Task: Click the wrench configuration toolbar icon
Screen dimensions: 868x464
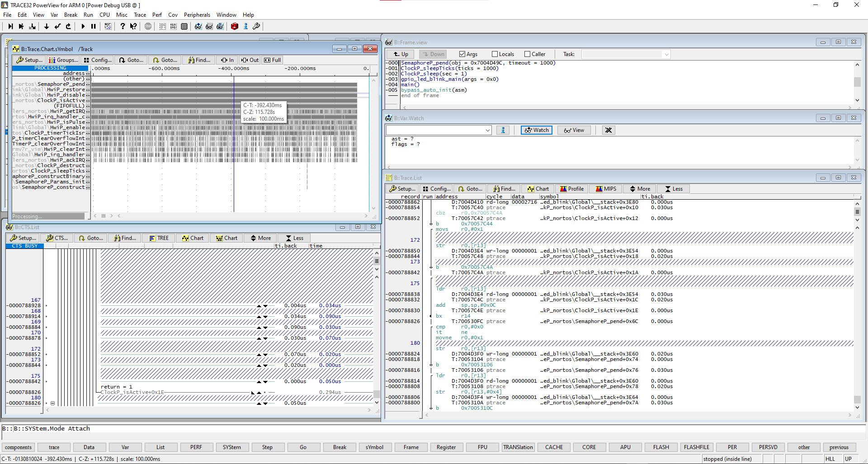Action: point(256,26)
